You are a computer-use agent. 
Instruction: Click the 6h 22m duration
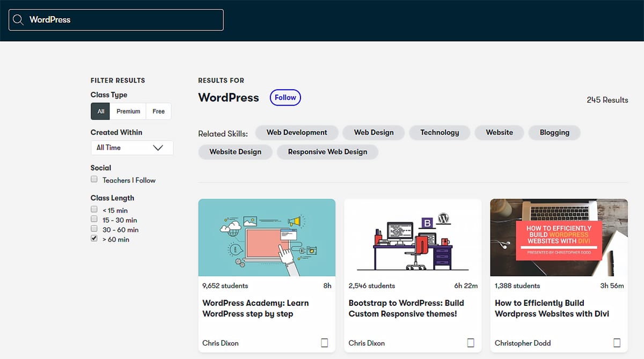[x=466, y=286]
